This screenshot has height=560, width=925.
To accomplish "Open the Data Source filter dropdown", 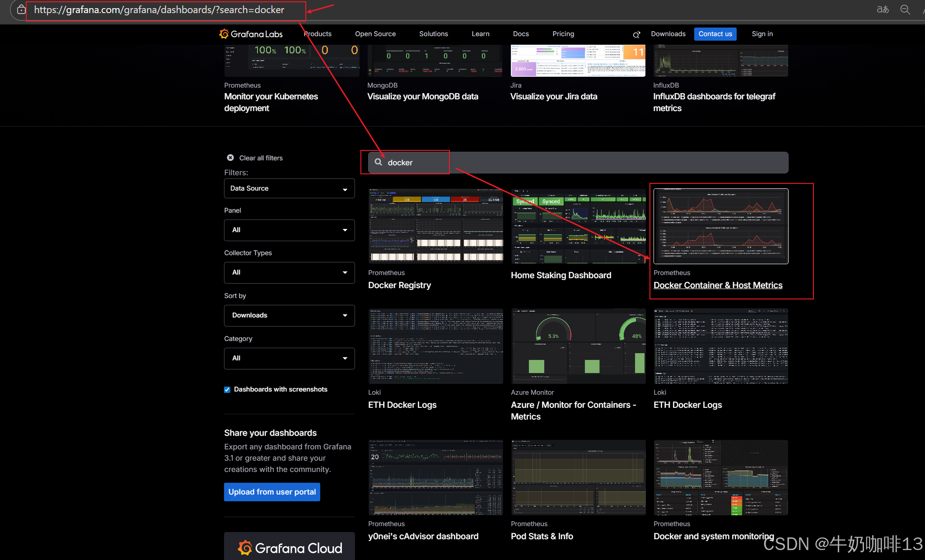I will (x=289, y=188).
